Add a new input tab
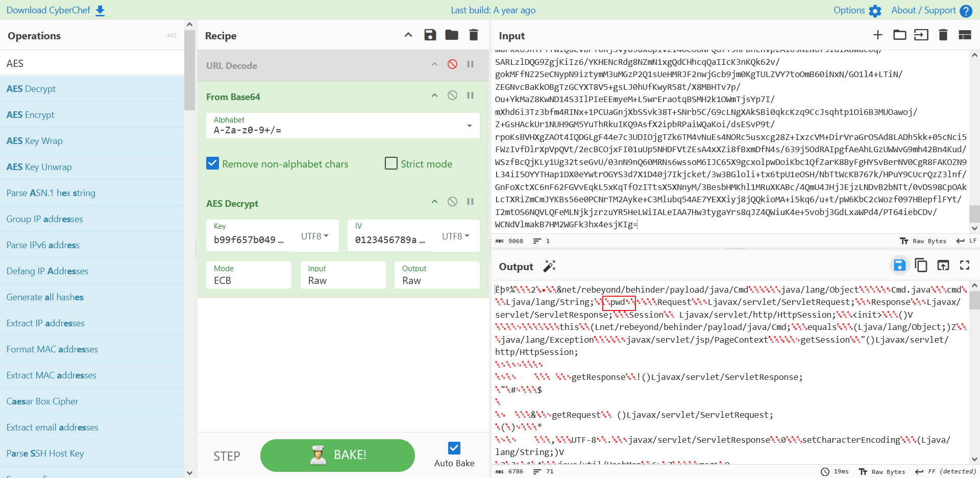 pyautogui.click(x=878, y=35)
